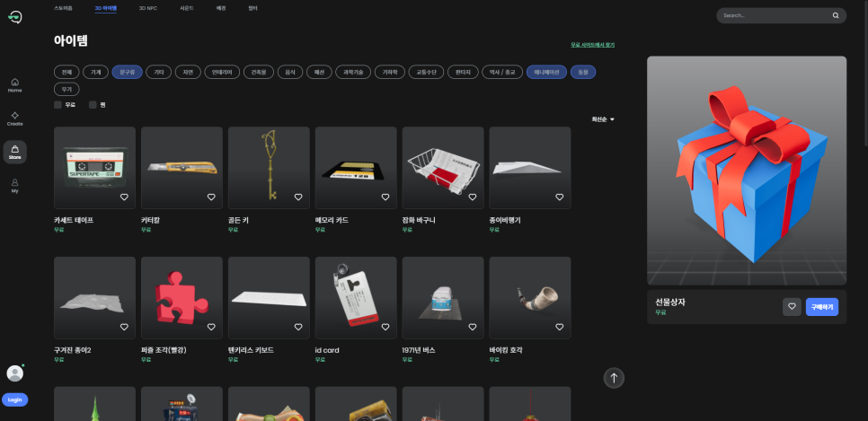
Task: Deselect the 동물 category filter chip
Action: (583, 72)
